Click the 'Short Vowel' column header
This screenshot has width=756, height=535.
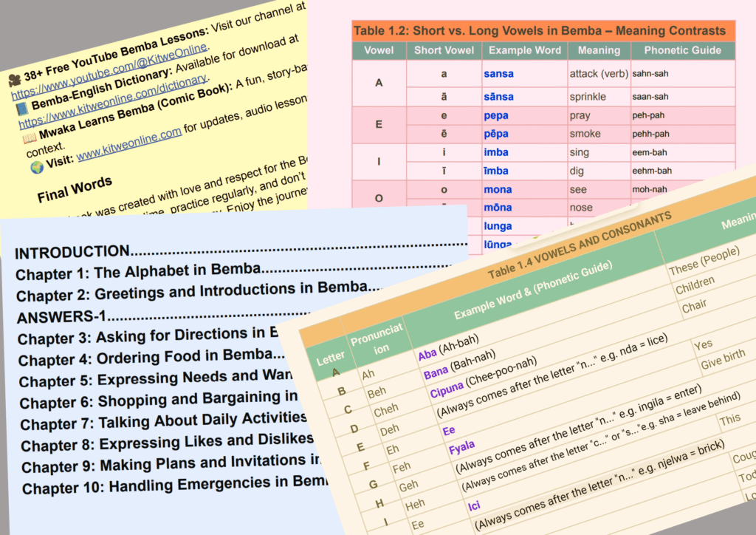click(444, 50)
